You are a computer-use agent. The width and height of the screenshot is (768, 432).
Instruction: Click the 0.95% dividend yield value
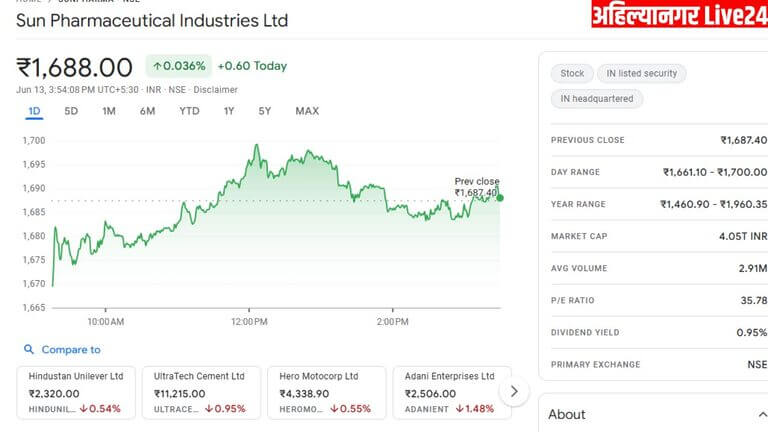tap(752, 333)
